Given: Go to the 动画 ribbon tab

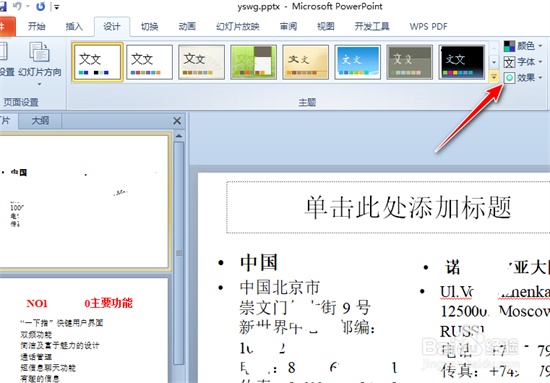Looking at the screenshot, I should coord(187,26).
